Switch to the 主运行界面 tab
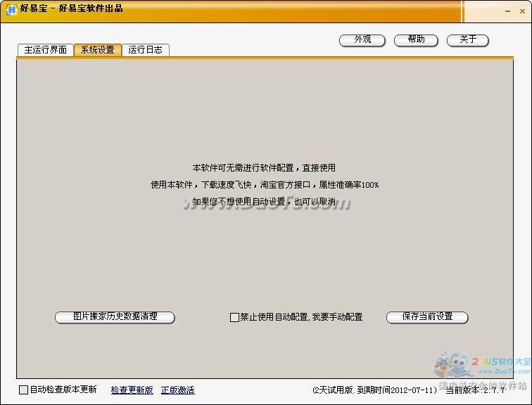Screen dimensions: 532x405 click(x=46, y=50)
